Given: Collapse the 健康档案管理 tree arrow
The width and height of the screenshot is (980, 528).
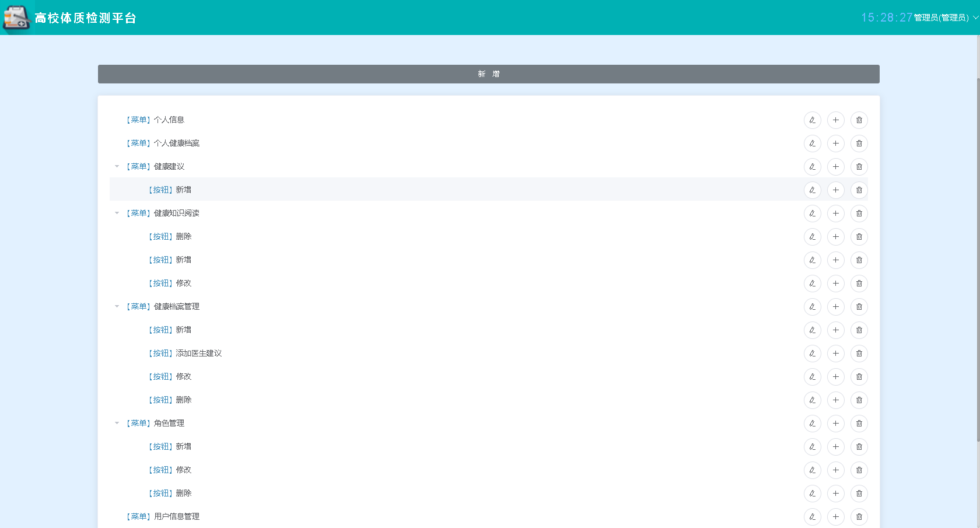Looking at the screenshot, I should coord(117,306).
